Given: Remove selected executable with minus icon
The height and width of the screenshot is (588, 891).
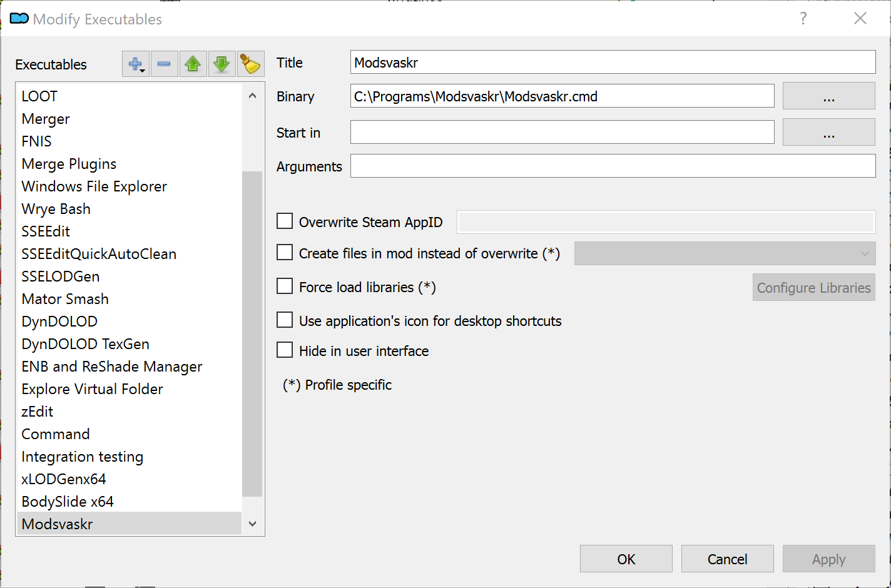Looking at the screenshot, I should pyautogui.click(x=164, y=64).
